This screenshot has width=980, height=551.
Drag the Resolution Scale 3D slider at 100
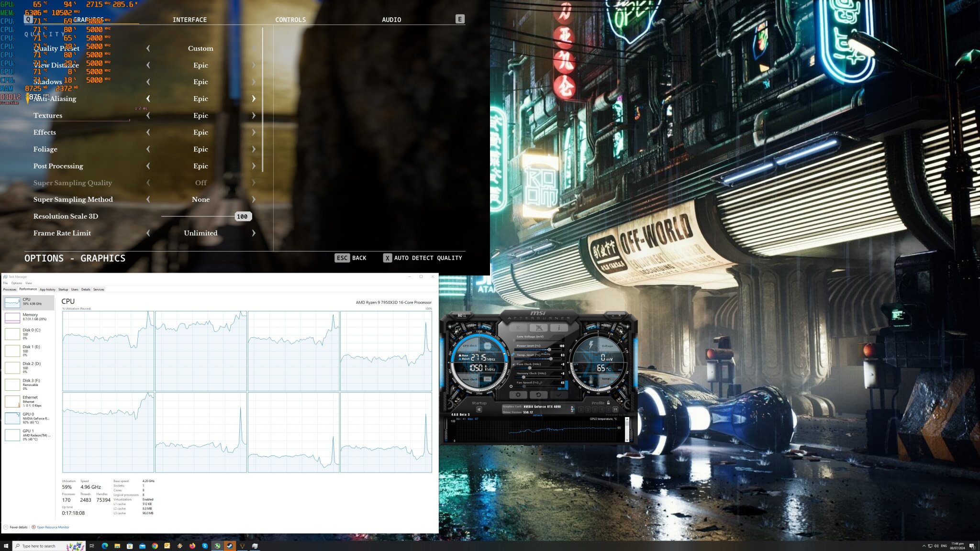[241, 216]
